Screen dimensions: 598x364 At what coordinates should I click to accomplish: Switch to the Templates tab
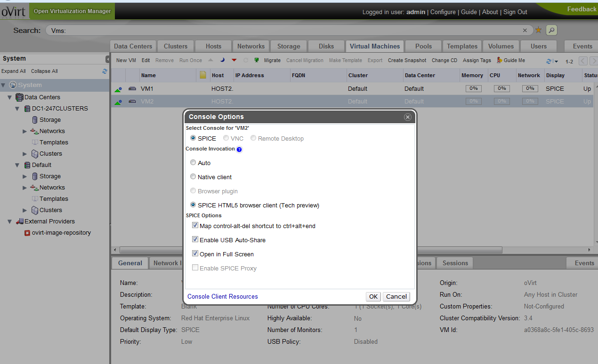click(462, 46)
